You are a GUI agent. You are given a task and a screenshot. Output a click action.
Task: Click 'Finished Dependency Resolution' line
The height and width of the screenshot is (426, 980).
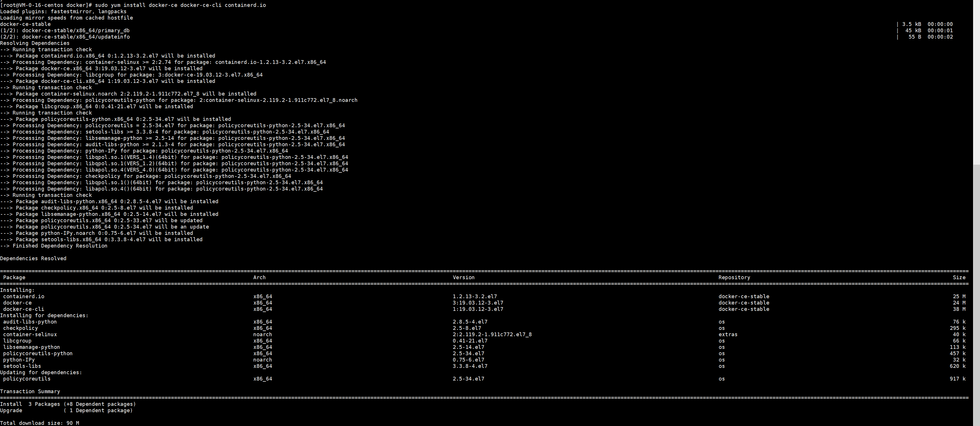pos(54,246)
